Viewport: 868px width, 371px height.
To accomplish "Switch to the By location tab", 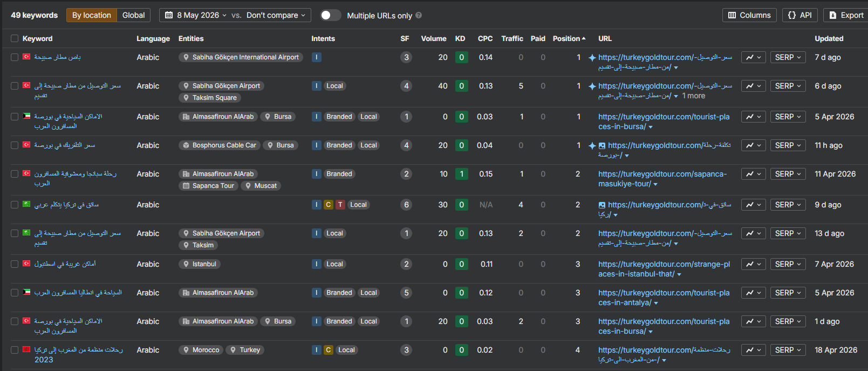I will click(x=92, y=15).
